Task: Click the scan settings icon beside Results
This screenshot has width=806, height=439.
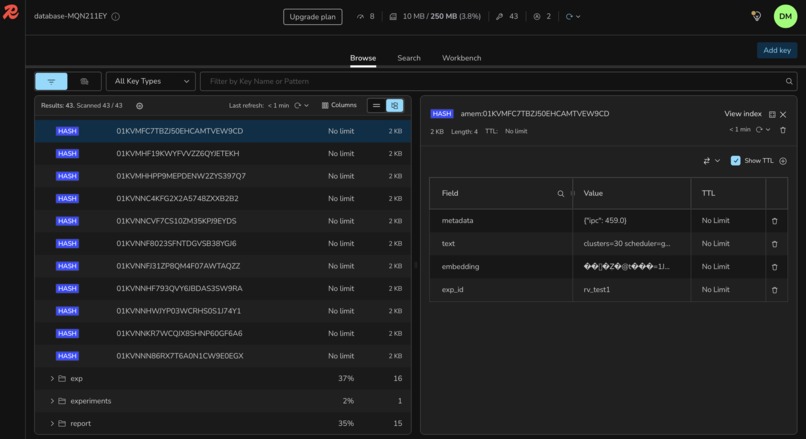Action: 139,106
